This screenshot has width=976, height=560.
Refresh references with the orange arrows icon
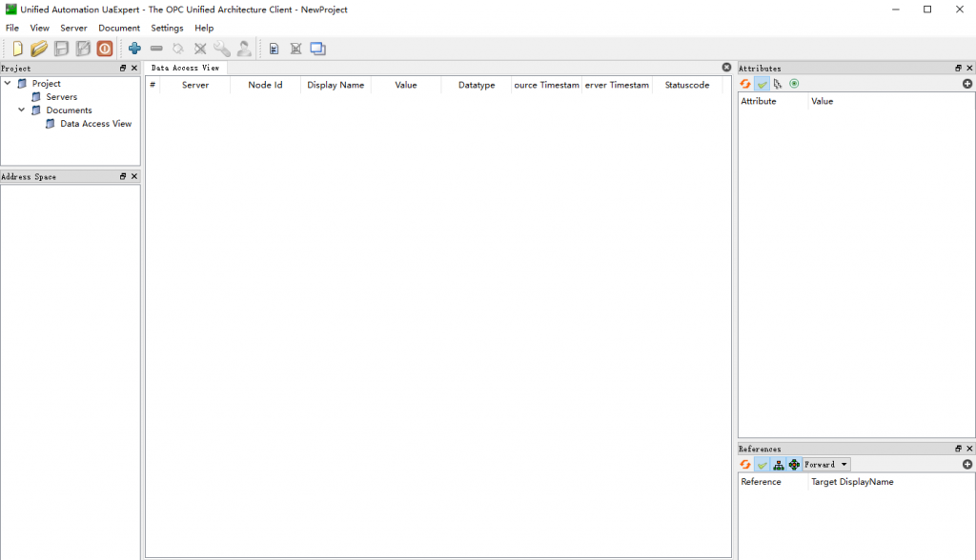tap(745, 465)
